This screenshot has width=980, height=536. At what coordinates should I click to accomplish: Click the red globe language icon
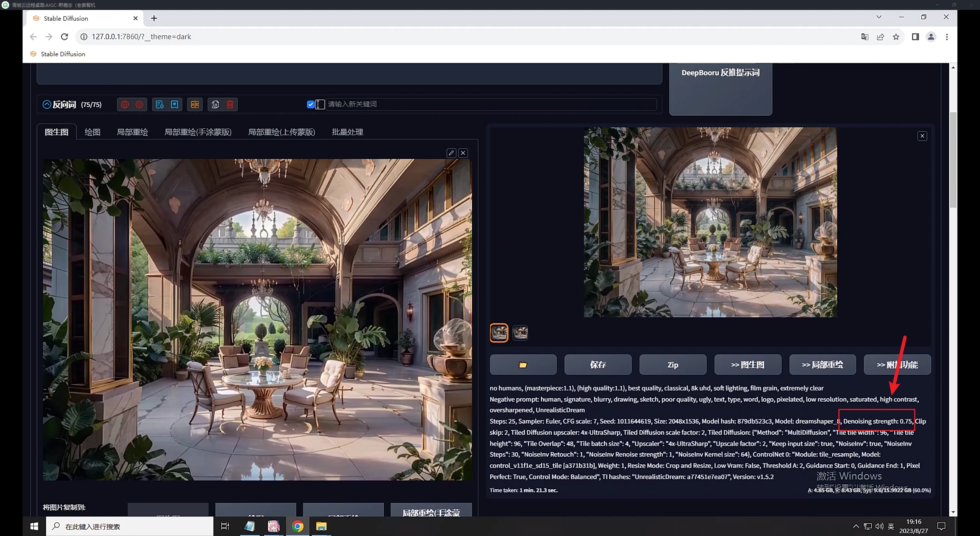pyautogui.click(x=125, y=105)
